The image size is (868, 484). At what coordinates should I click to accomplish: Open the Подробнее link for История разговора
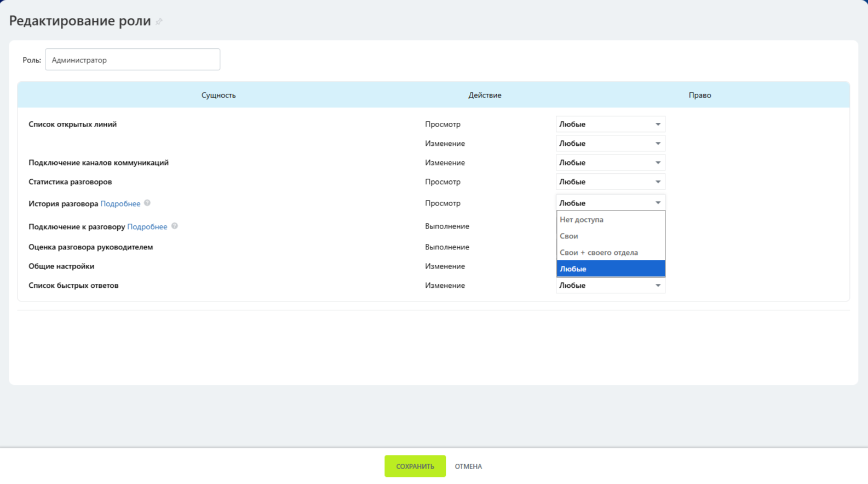click(x=120, y=203)
